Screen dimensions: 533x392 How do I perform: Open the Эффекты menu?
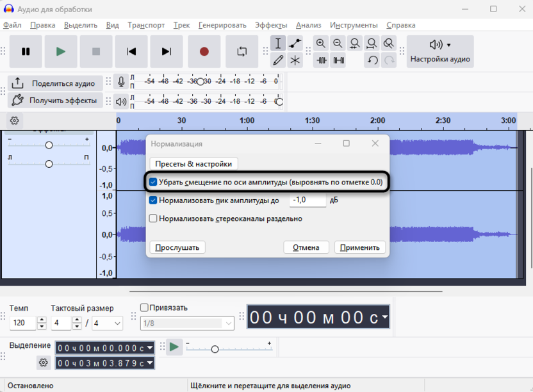[x=271, y=25]
